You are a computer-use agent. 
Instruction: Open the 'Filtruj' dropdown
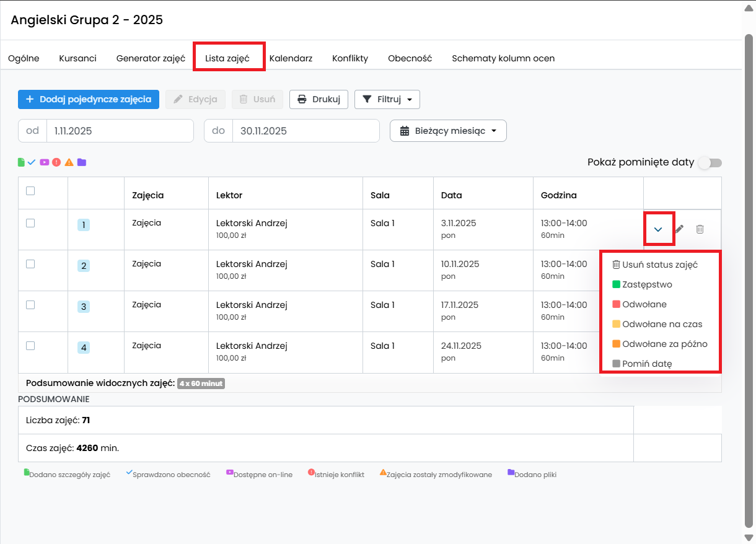click(x=387, y=99)
